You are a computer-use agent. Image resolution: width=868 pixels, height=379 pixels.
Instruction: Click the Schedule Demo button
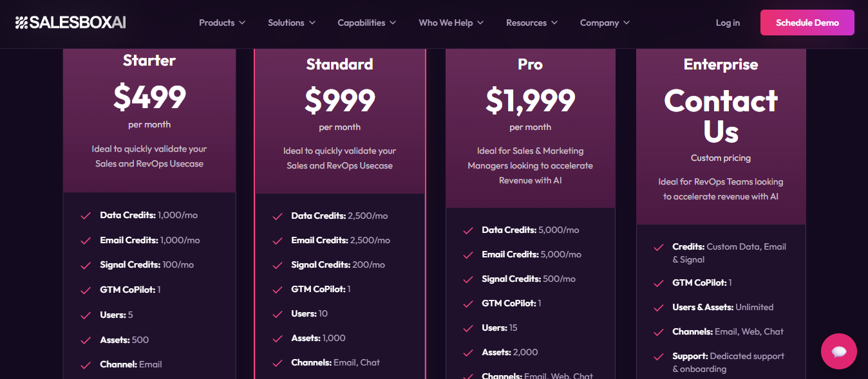coord(807,22)
